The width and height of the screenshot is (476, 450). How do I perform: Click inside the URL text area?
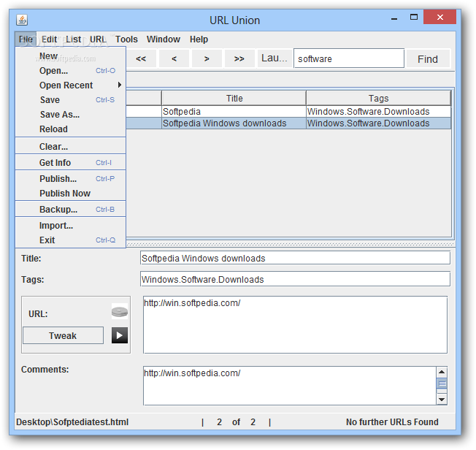[x=295, y=325]
